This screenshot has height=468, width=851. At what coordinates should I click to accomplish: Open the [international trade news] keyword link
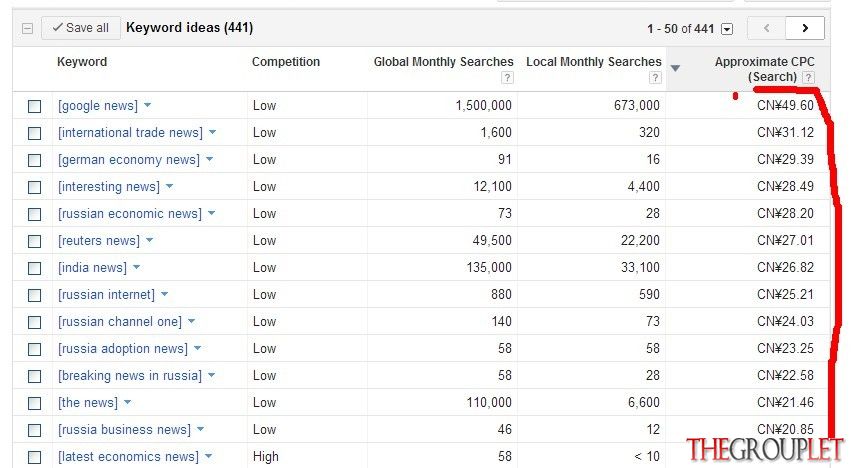click(x=130, y=132)
